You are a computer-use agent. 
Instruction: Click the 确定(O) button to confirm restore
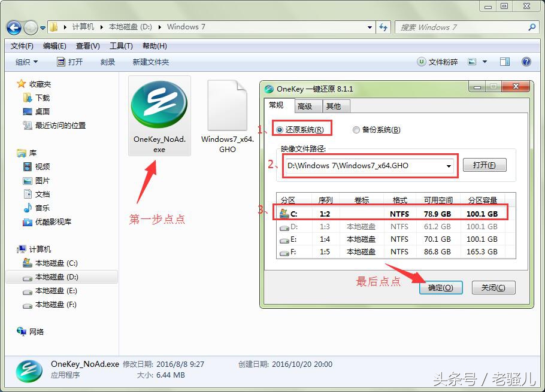[x=441, y=288]
